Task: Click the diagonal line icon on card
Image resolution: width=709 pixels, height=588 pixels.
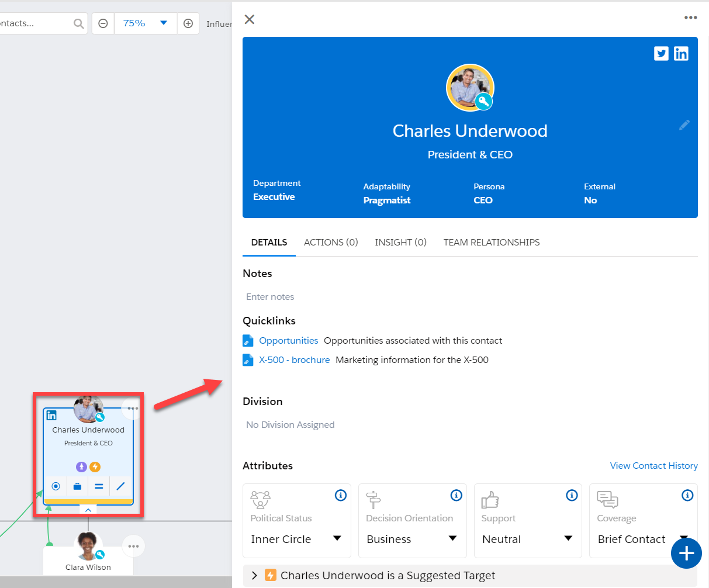Action: (x=120, y=486)
